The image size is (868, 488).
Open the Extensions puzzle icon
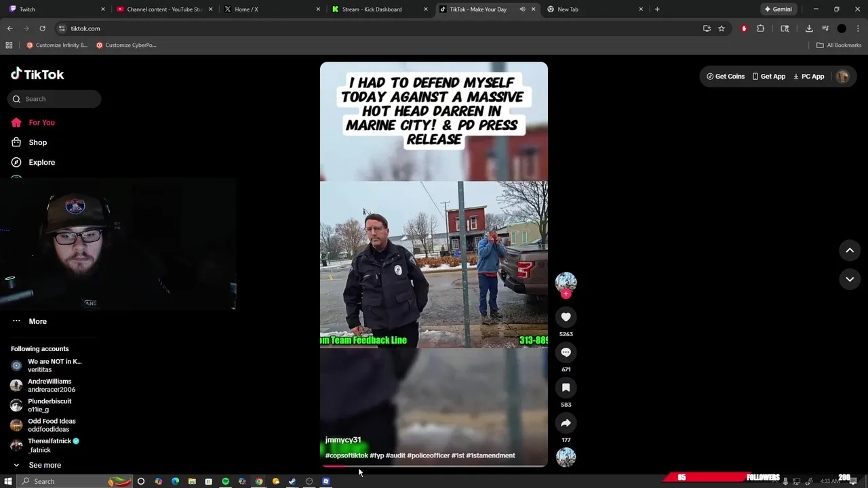pos(760,28)
